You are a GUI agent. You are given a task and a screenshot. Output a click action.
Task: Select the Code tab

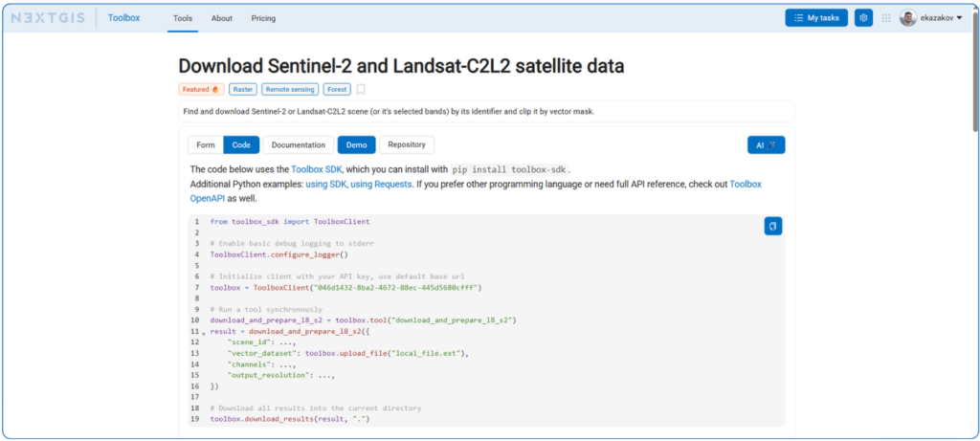241,144
